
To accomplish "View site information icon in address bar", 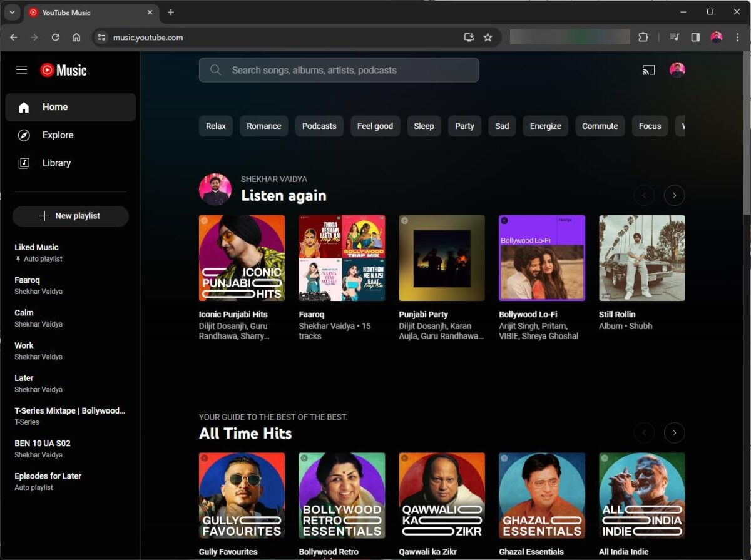I will click(x=103, y=38).
